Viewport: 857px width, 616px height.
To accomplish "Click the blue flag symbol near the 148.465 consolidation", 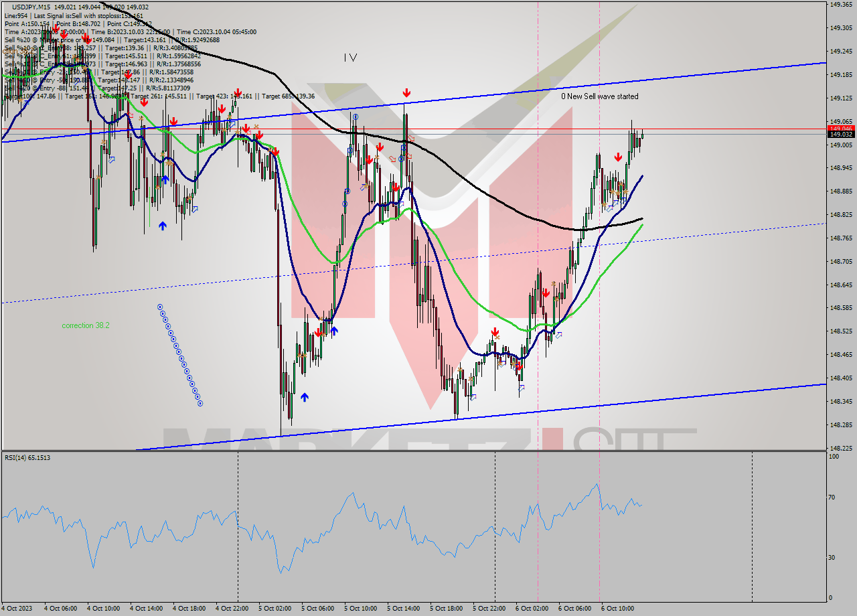I will coord(501,365).
